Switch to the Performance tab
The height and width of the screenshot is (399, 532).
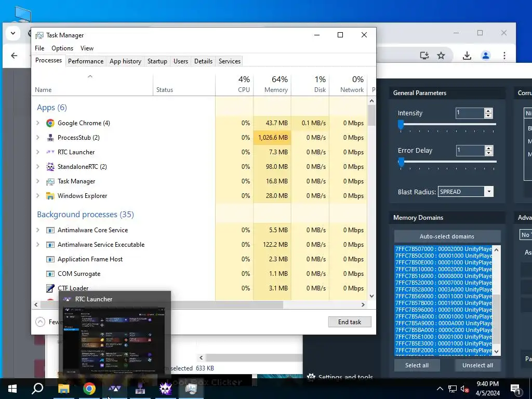86,61
